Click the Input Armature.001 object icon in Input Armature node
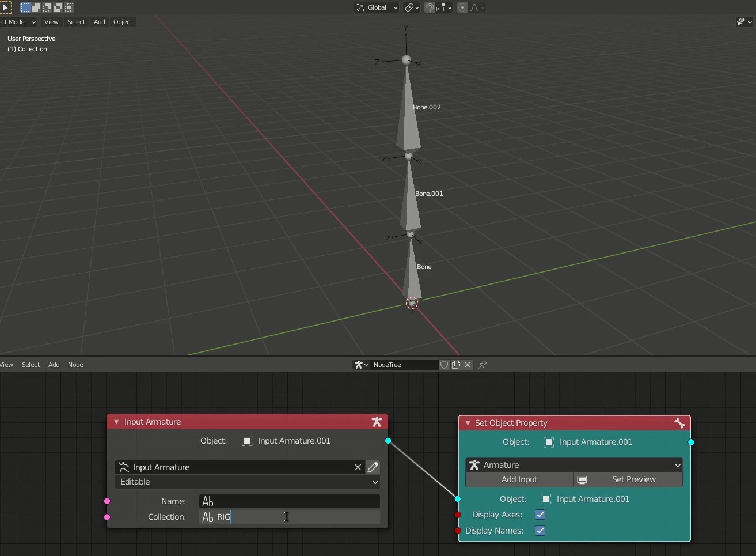 (x=247, y=441)
